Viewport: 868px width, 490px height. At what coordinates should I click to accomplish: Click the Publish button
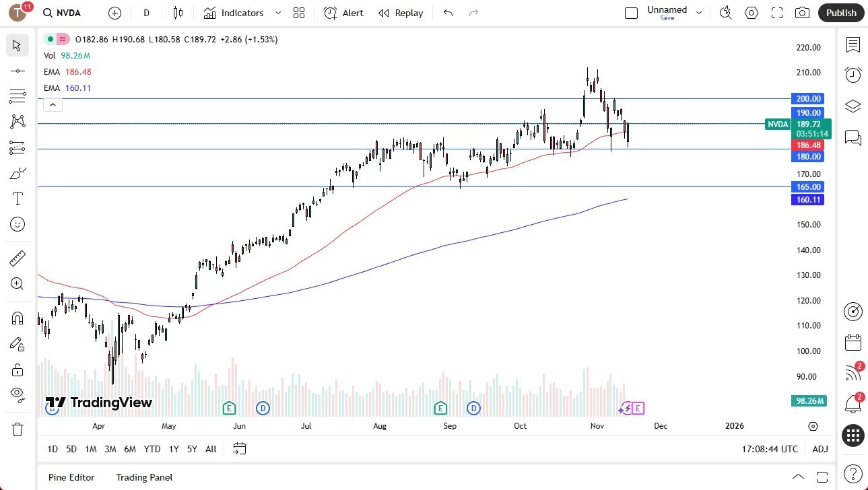840,12
